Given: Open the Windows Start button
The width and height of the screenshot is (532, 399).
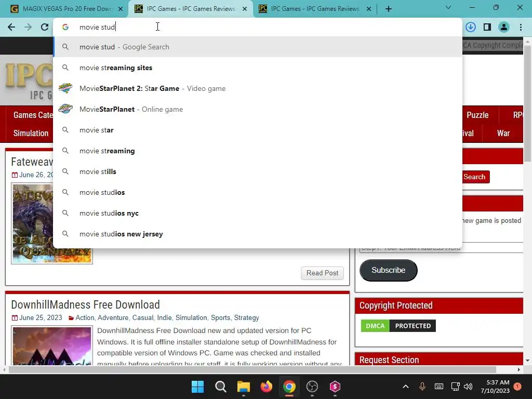Looking at the screenshot, I should [197, 387].
